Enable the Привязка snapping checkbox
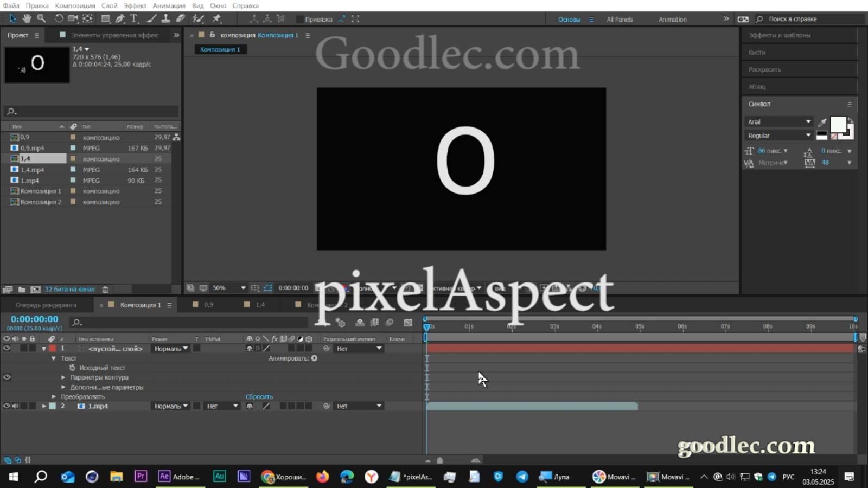This screenshot has height=488, width=868. click(x=299, y=18)
